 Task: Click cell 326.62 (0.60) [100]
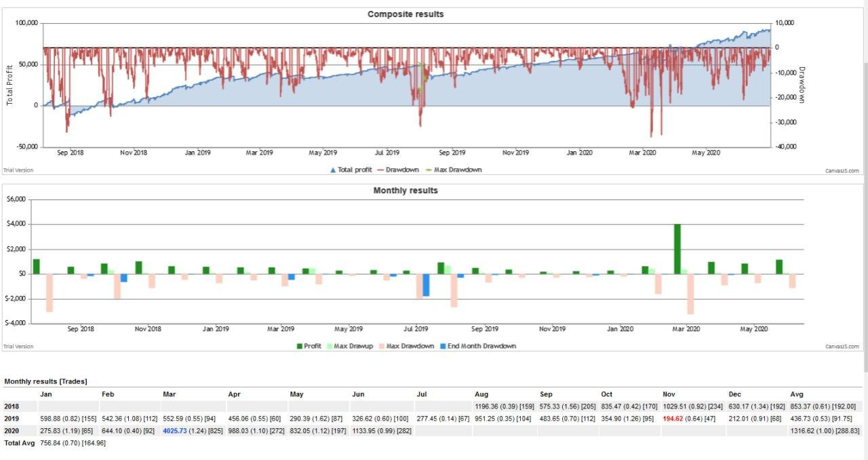[382, 419]
